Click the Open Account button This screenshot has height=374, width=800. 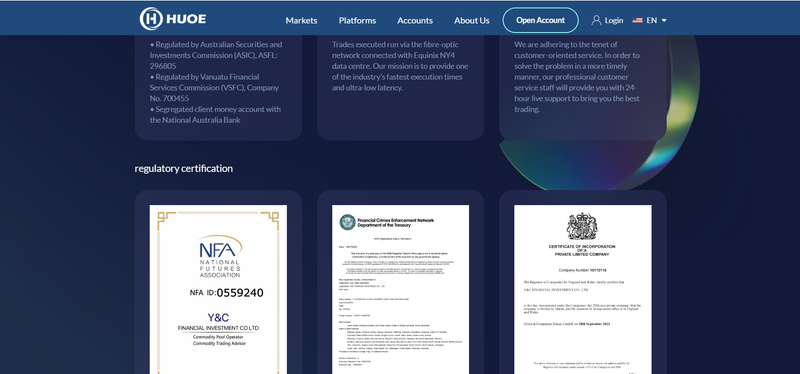click(540, 20)
